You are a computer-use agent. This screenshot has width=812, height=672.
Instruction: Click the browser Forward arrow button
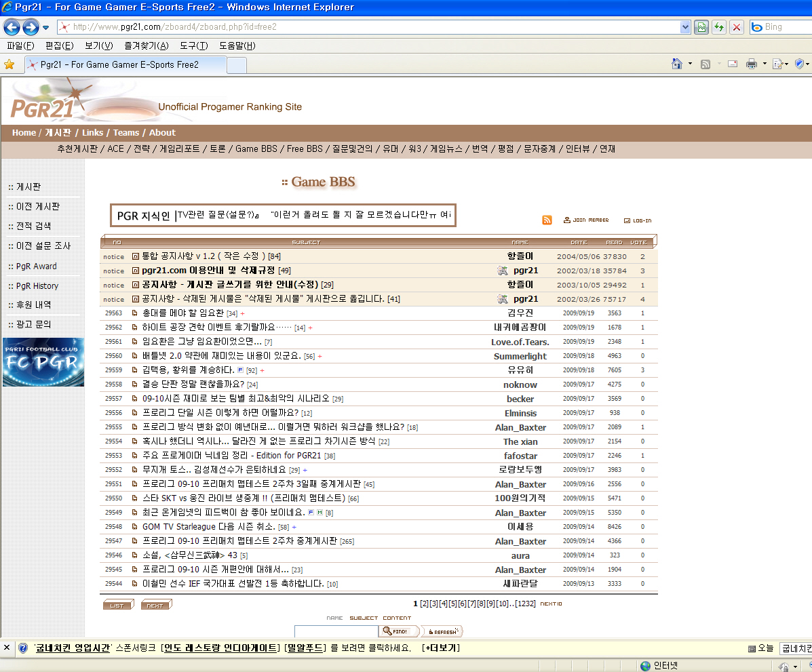pos(31,27)
